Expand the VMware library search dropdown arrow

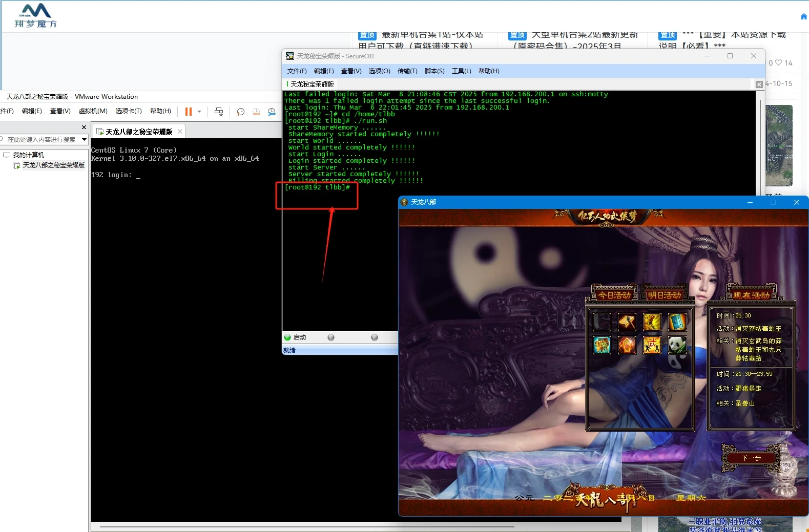tap(84, 139)
